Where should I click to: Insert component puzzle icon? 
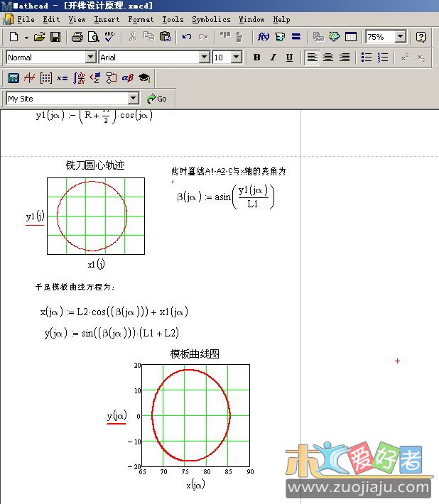335,37
